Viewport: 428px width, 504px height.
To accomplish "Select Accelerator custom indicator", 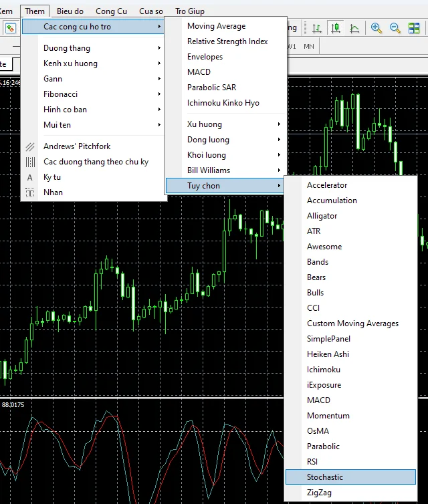I will tap(350, 185).
